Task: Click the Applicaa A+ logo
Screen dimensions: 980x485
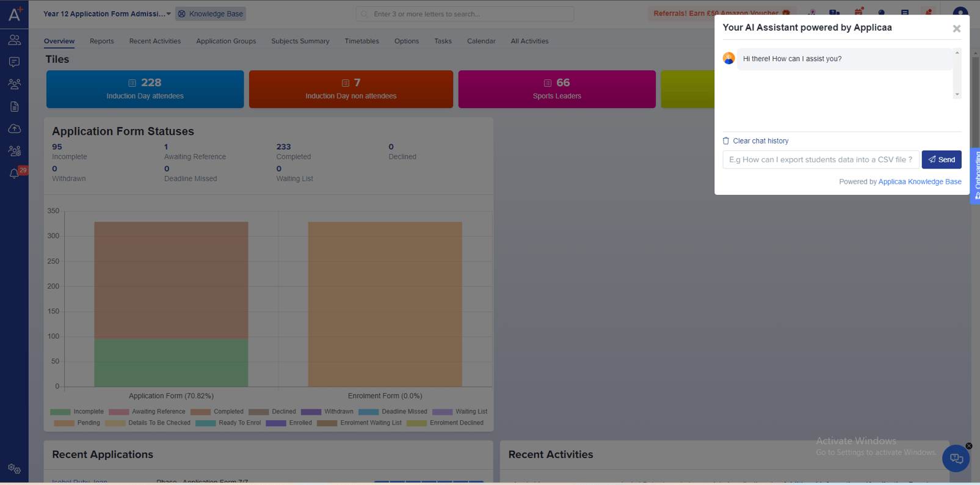Action: click(x=15, y=13)
